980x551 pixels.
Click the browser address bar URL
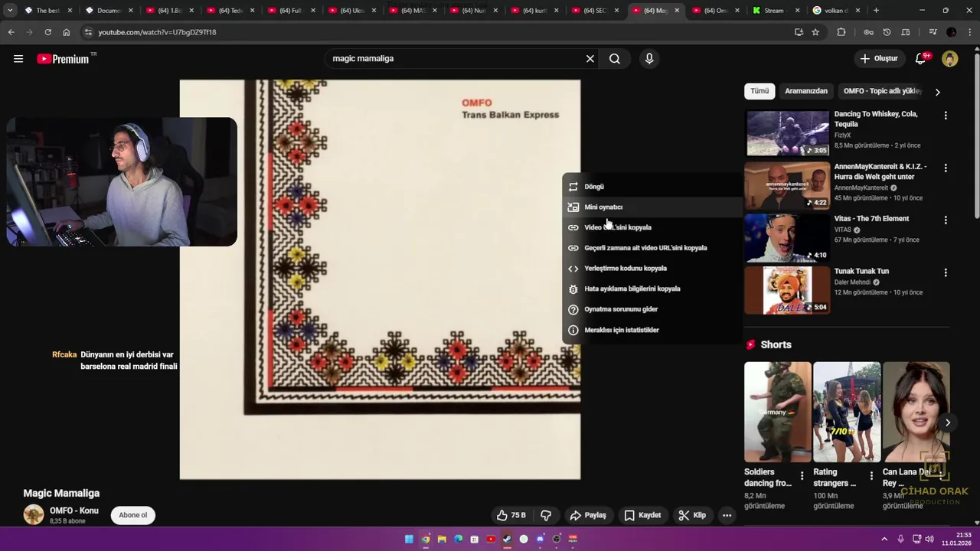tap(157, 32)
